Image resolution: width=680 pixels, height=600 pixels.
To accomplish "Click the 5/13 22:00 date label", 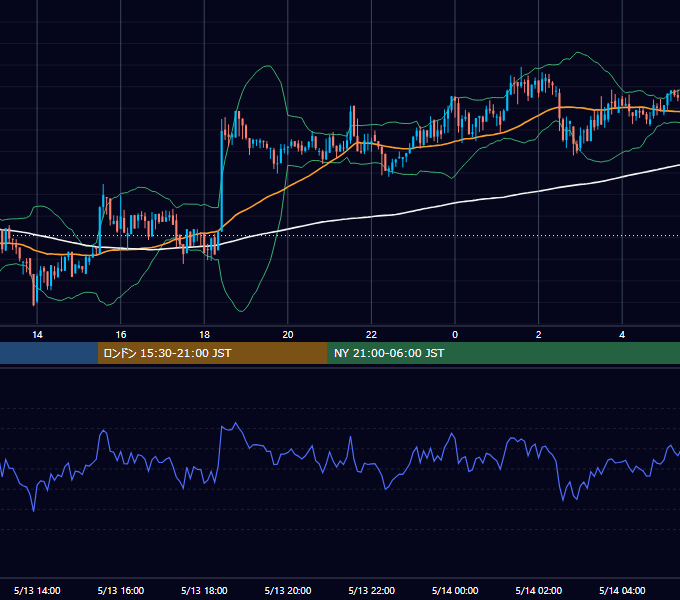I will [372, 590].
